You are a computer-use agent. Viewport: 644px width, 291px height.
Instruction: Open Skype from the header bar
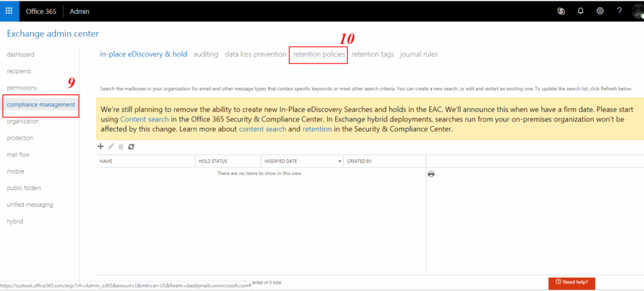[x=561, y=11]
